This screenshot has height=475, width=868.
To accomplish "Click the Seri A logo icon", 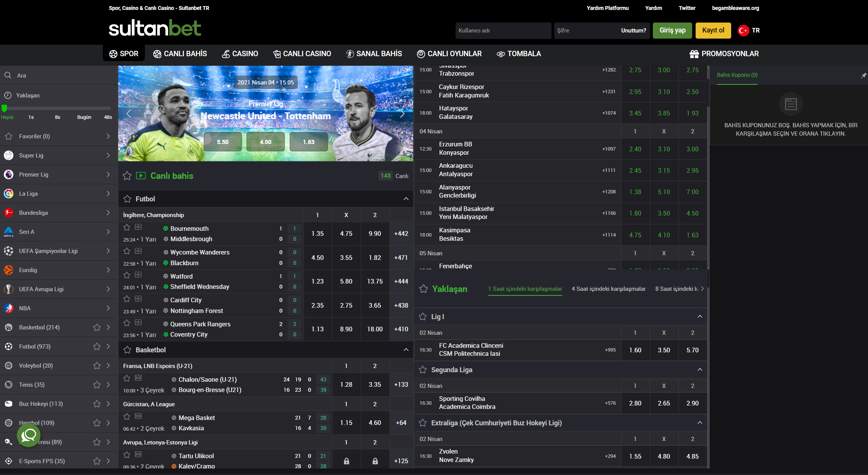I will 8,232.
